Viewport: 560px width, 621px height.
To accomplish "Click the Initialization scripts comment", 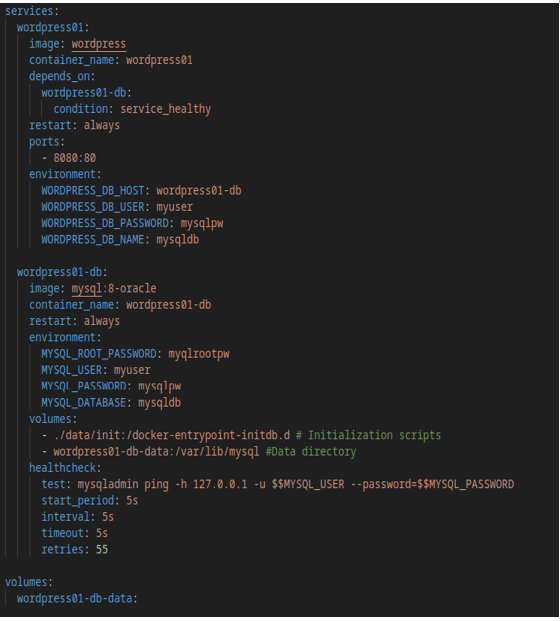I will [368, 436].
